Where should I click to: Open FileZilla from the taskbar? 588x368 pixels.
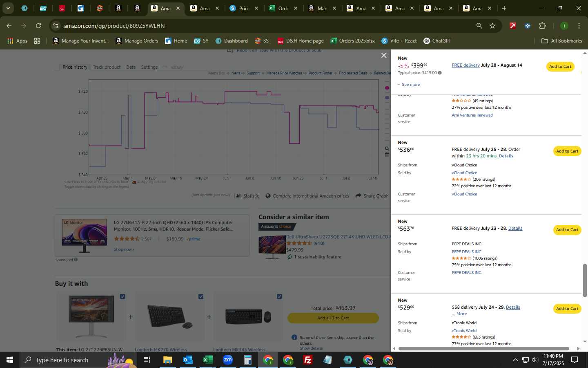coord(308,360)
